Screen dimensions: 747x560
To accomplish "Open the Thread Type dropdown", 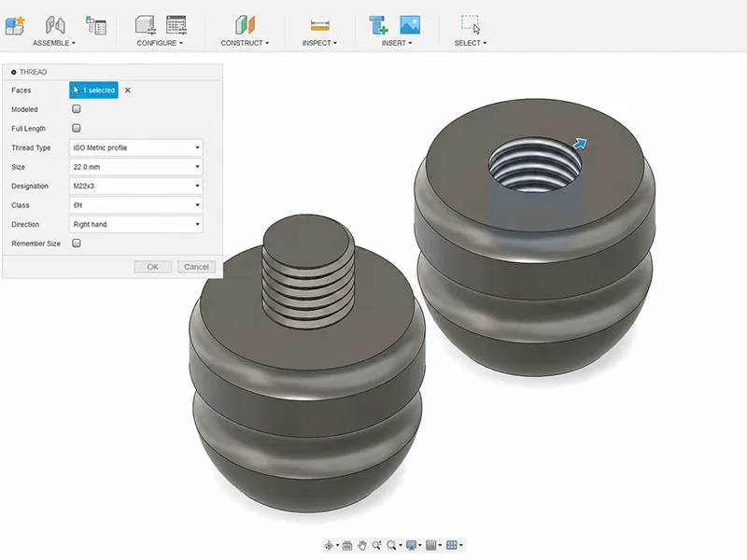I will [x=135, y=147].
